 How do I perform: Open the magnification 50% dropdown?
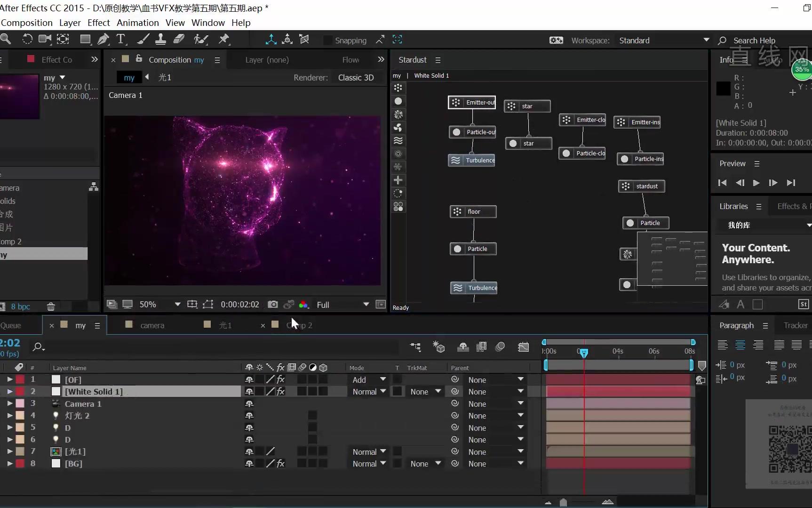(x=160, y=305)
